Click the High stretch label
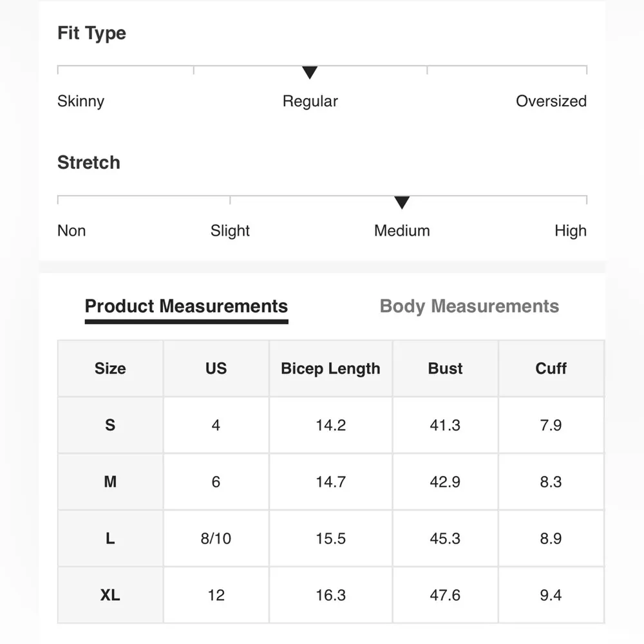 570,231
